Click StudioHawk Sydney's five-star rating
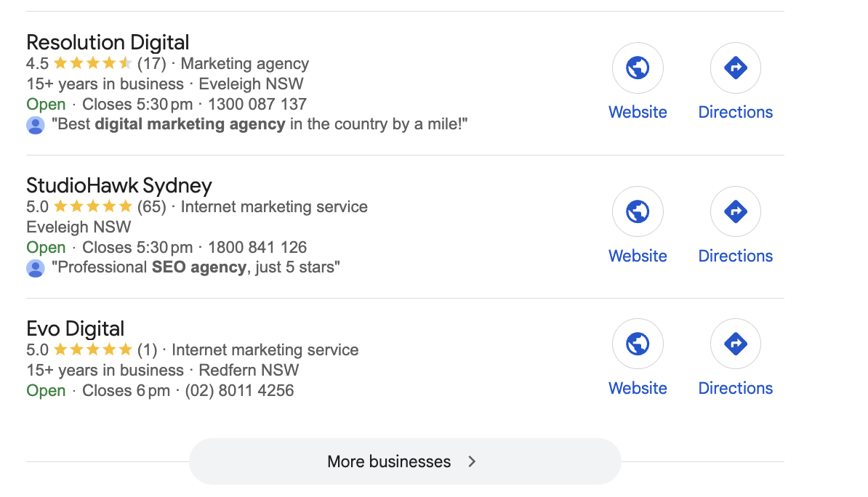 (92, 207)
